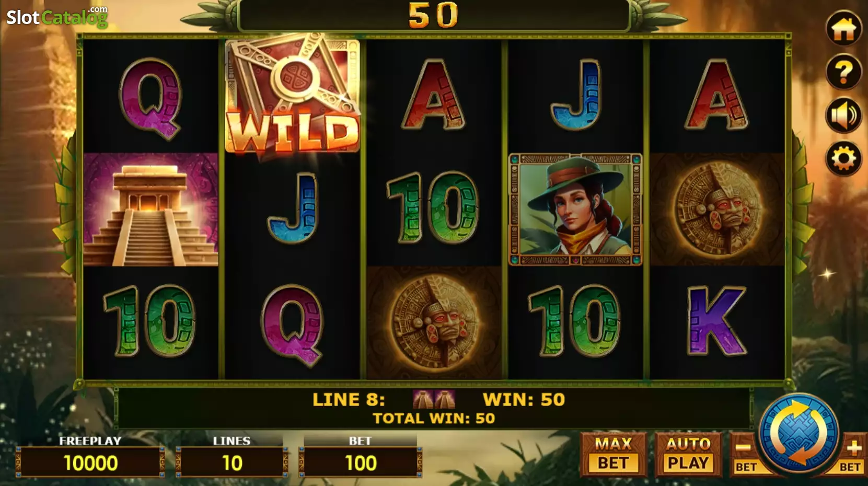
Task: Open the settings gear icon
Action: [843, 158]
